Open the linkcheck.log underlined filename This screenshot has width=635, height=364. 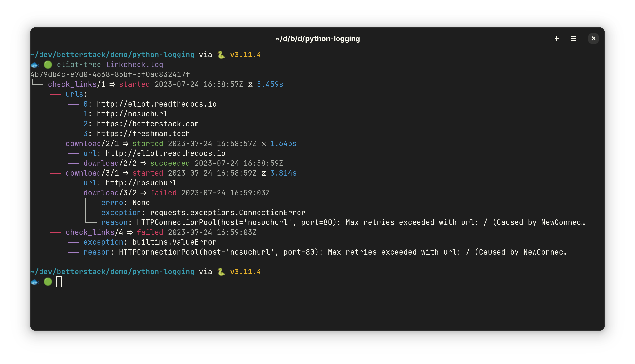click(x=134, y=65)
